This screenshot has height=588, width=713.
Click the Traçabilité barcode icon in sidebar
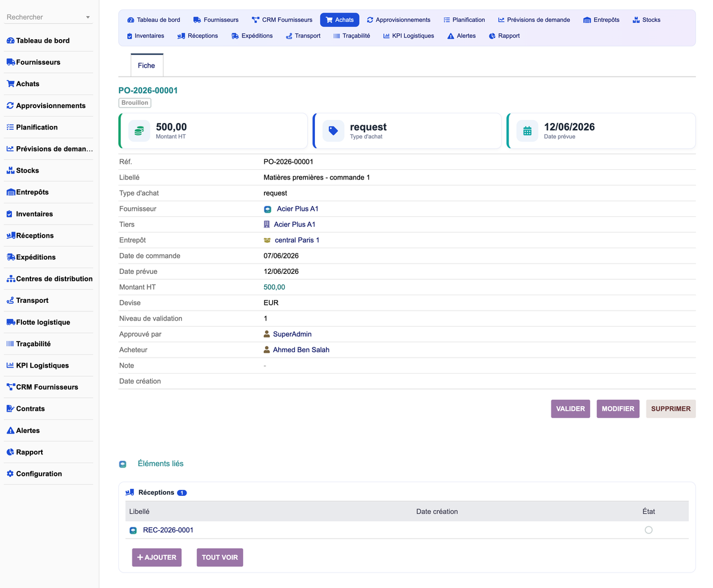point(11,344)
